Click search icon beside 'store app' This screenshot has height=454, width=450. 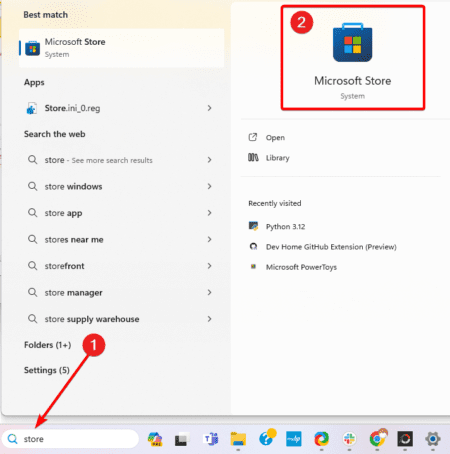click(32, 213)
